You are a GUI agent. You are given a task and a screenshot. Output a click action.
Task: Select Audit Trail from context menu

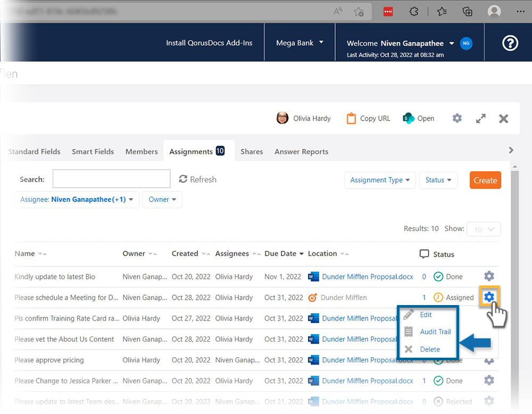(435, 332)
